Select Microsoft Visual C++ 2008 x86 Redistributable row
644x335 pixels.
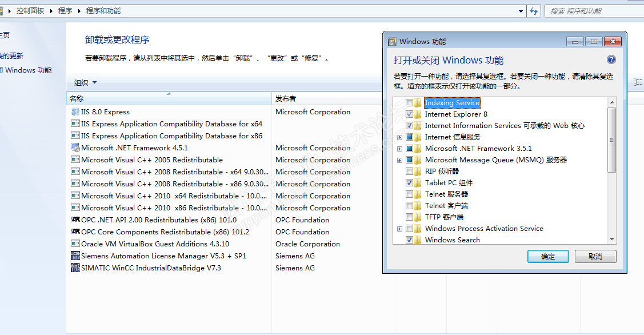[x=169, y=184]
